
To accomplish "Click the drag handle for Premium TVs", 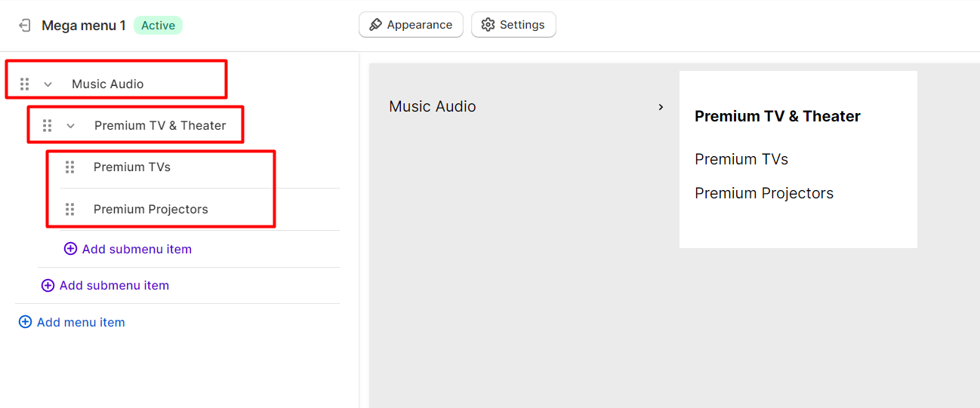I will tap(69, 167).
